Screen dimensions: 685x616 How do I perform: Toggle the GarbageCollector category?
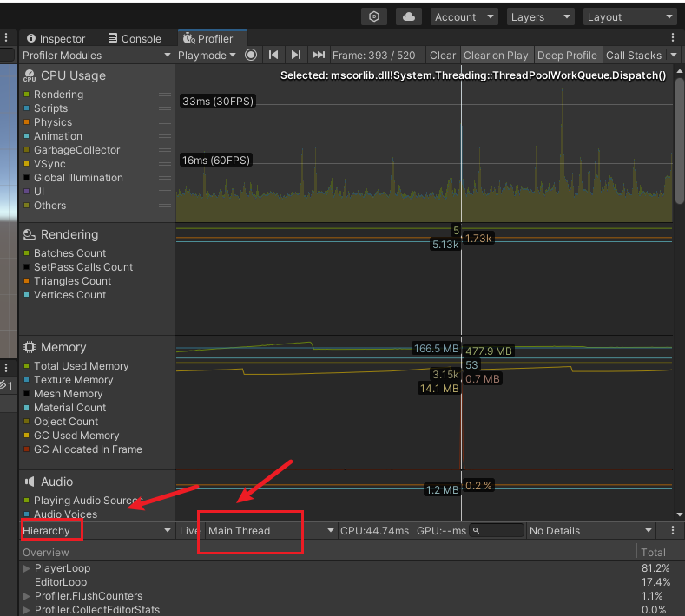27,150
